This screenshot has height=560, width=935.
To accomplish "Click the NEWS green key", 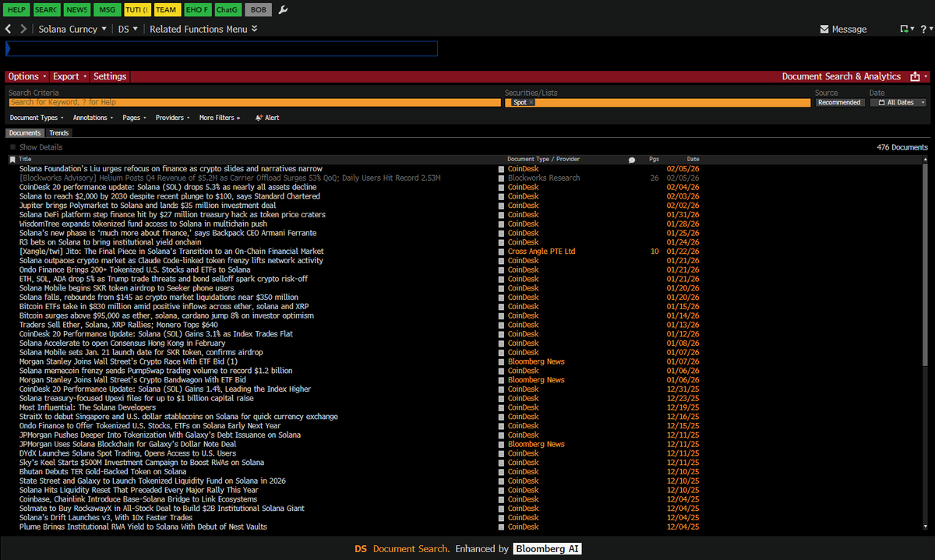I will pos(76,10).
